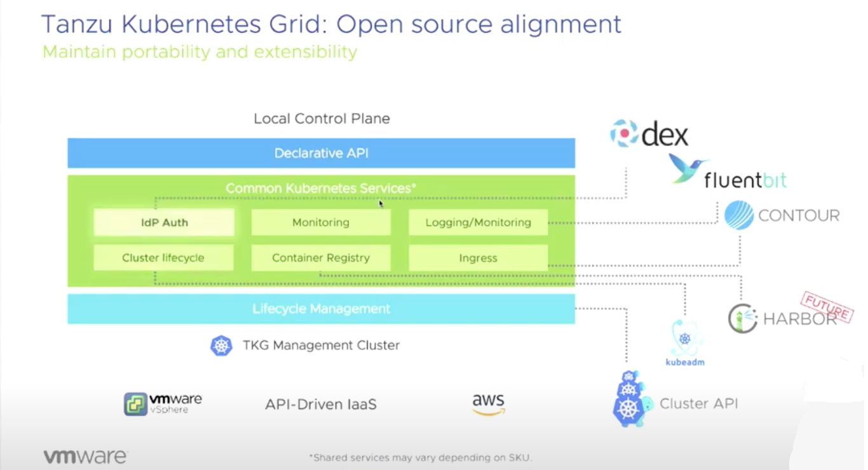Select the Lifecycle Management cyan bar

coord(321,309)
